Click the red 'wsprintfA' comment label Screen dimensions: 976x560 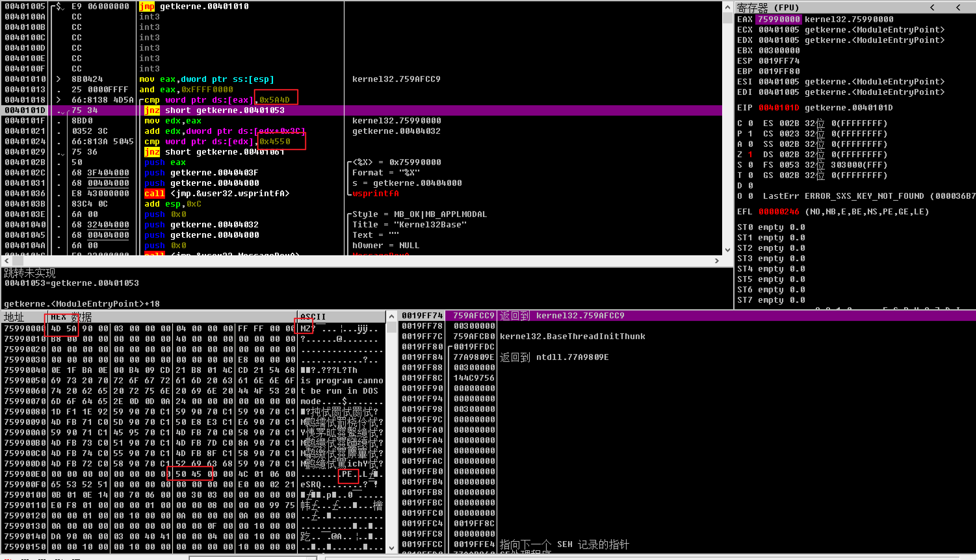(375, 193)
